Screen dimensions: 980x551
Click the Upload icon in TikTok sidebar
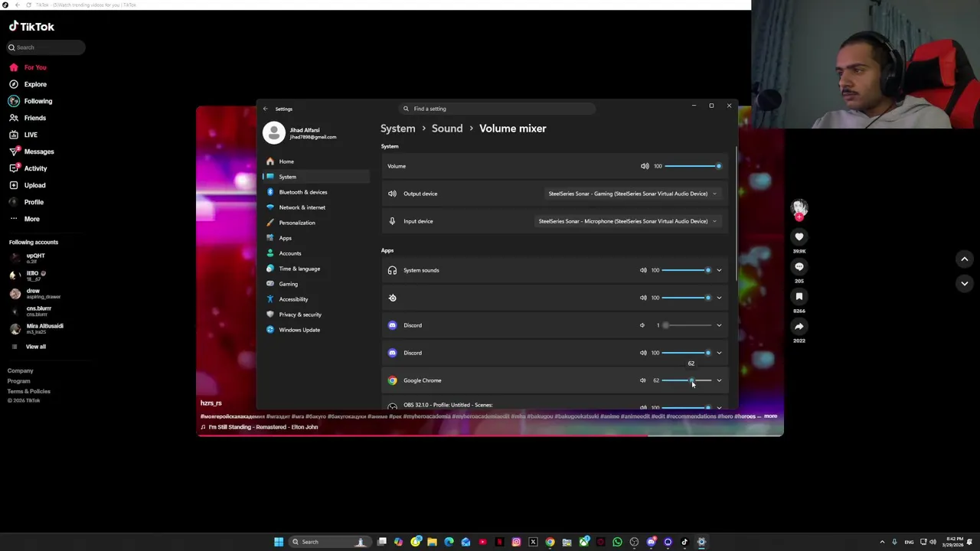click(14, 185)
